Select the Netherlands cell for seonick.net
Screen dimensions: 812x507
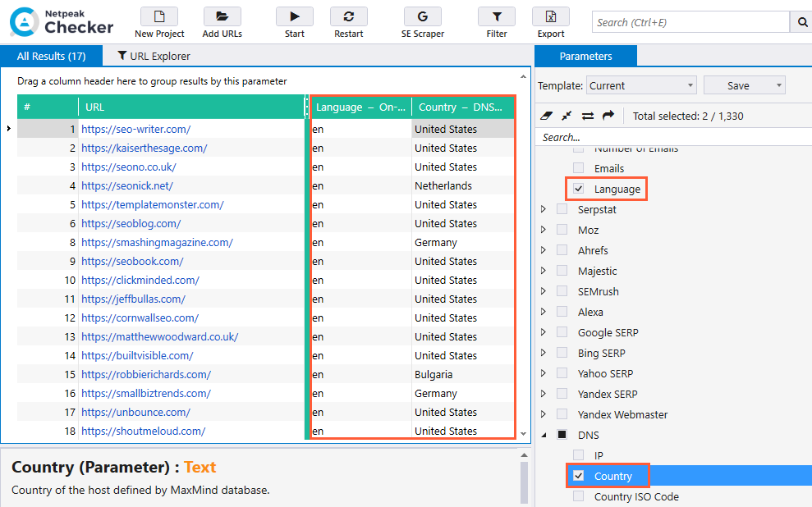[463, 185]
